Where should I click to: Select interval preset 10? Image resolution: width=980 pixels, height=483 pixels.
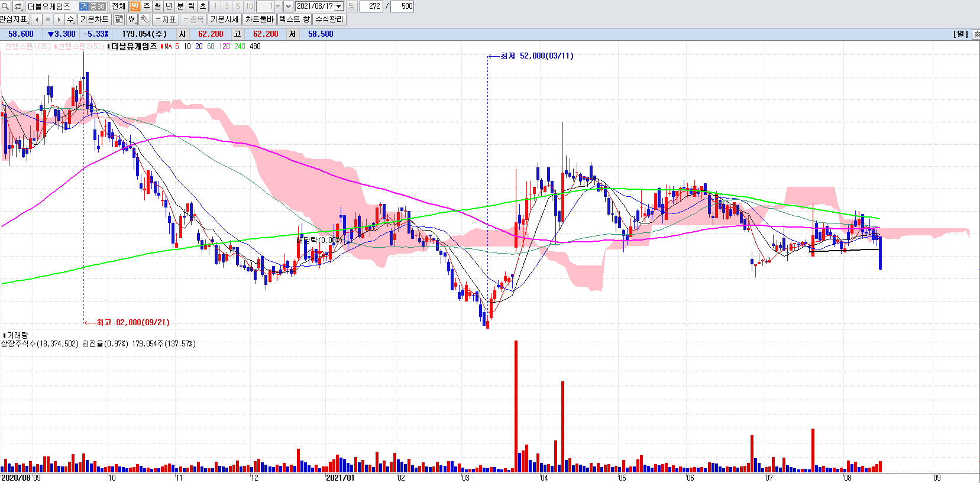click(x=249, y=7)
